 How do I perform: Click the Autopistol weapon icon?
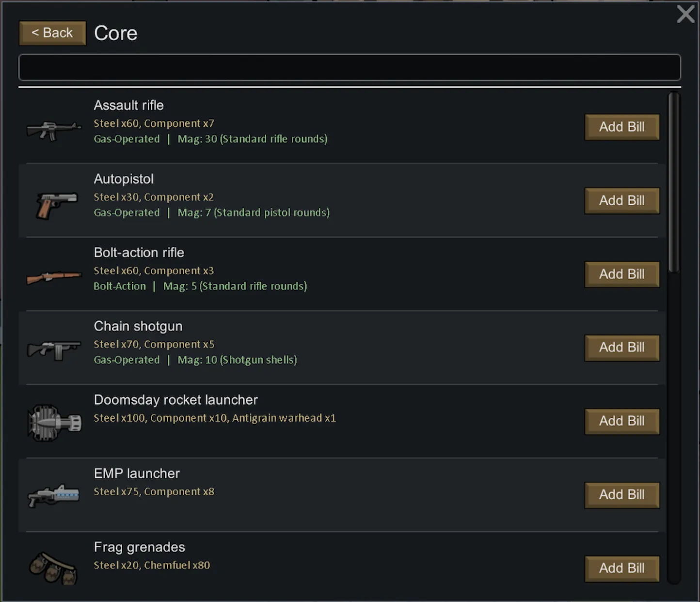56,204
